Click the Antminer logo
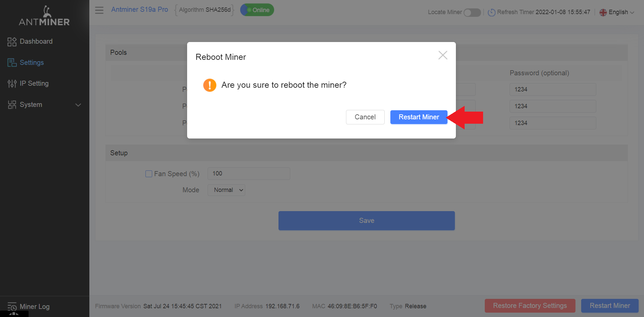This screenshot has width=644, height=317. tap(44, 16)
